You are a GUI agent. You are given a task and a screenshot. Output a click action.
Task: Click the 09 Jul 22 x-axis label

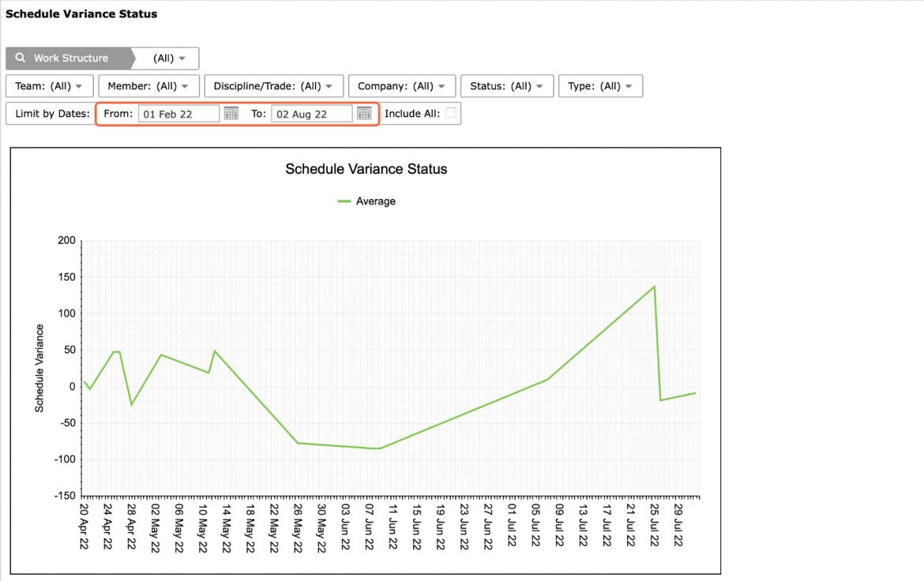pos(559,525)
